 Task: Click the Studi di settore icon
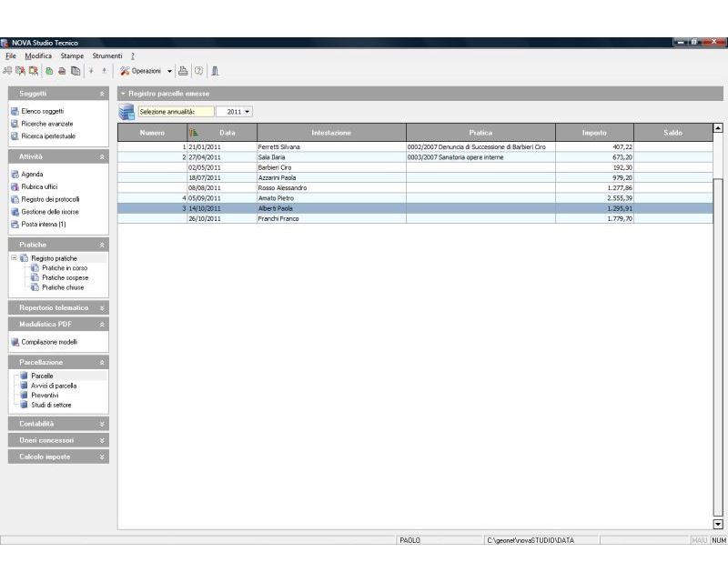(x=25, y=406)
